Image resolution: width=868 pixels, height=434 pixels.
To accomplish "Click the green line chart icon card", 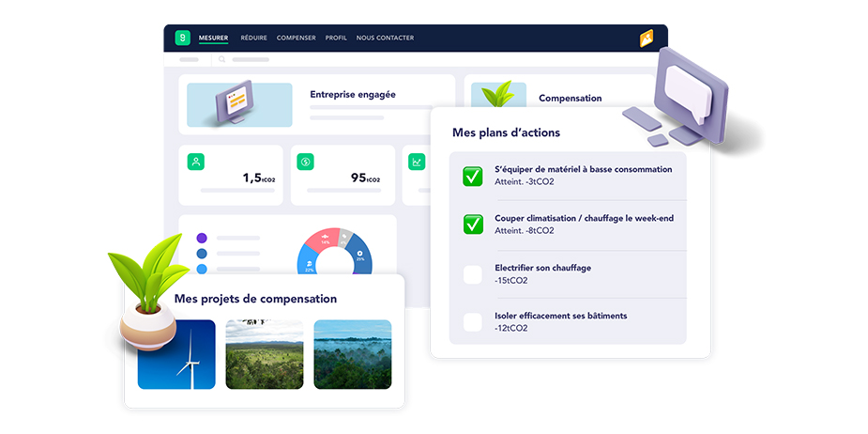I will (x=417, y=162).
